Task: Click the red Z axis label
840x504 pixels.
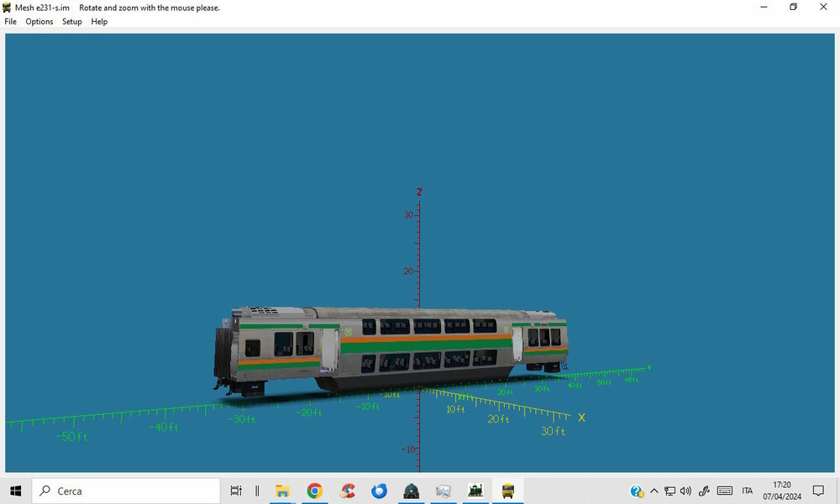Action: 419,192
